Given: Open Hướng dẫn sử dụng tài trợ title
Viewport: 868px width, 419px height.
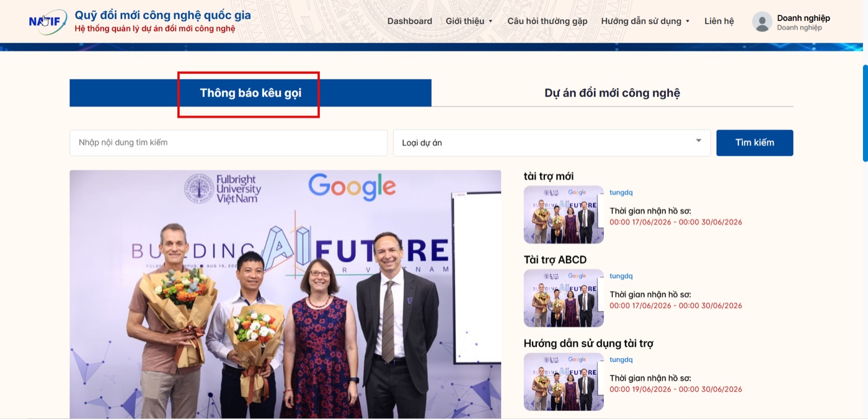Looking at the screenshot, I should point(588,343).
